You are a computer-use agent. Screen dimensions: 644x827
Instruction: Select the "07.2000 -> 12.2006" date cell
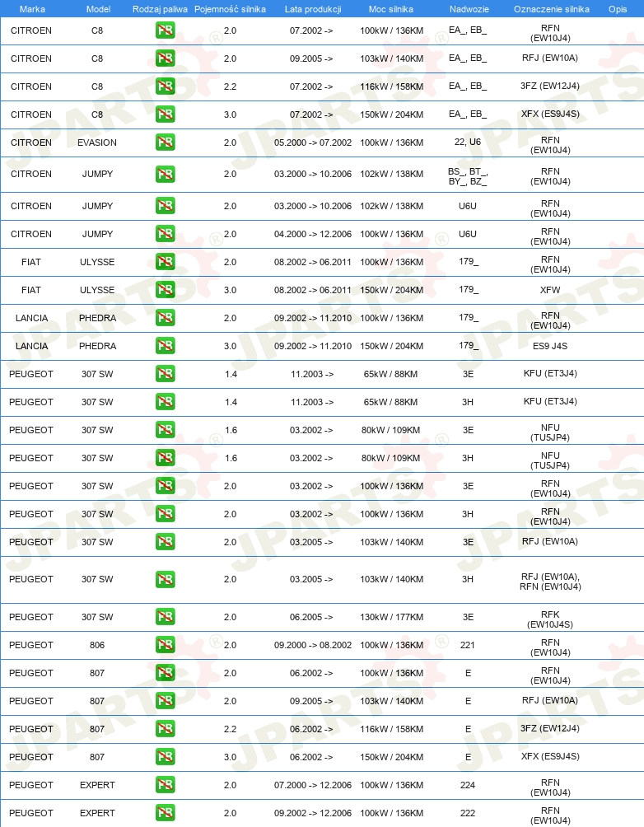[313, 784]
